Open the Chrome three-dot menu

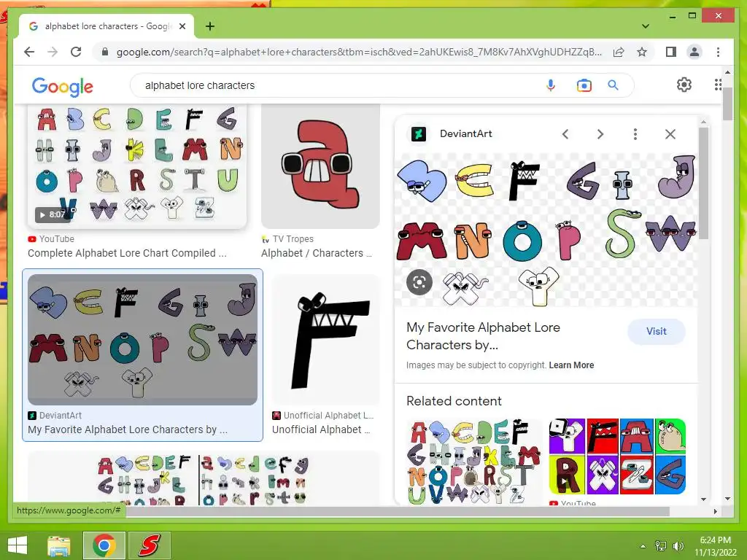pos(718,52)
